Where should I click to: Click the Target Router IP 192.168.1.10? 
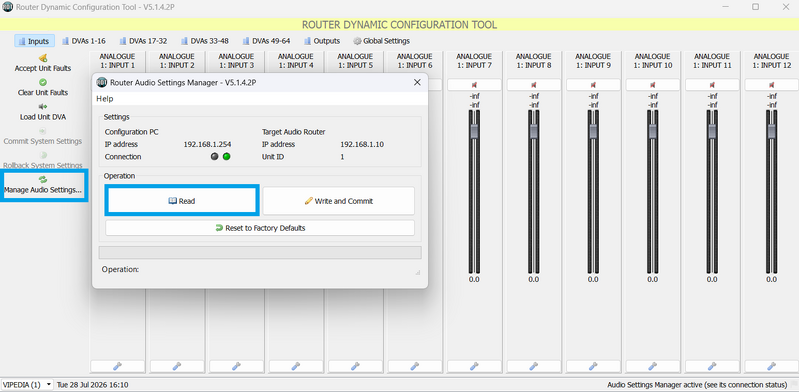(x=362, y=144)
